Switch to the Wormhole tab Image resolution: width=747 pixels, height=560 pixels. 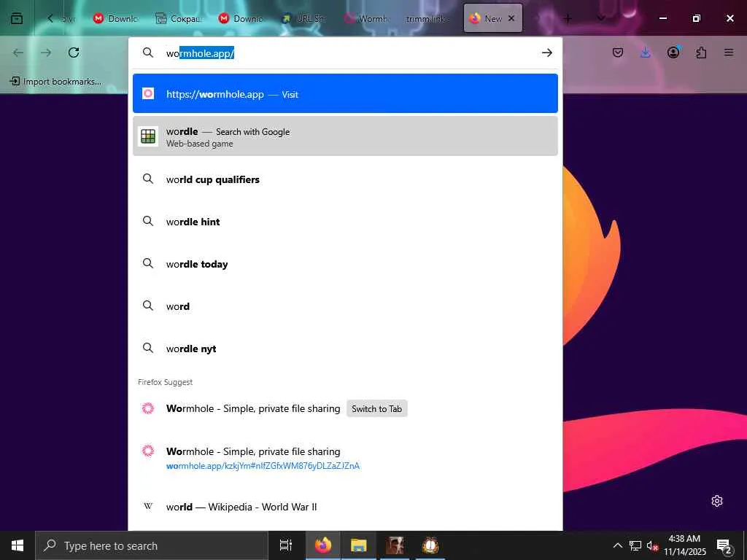pyautogui.click(x=366, y=18)
